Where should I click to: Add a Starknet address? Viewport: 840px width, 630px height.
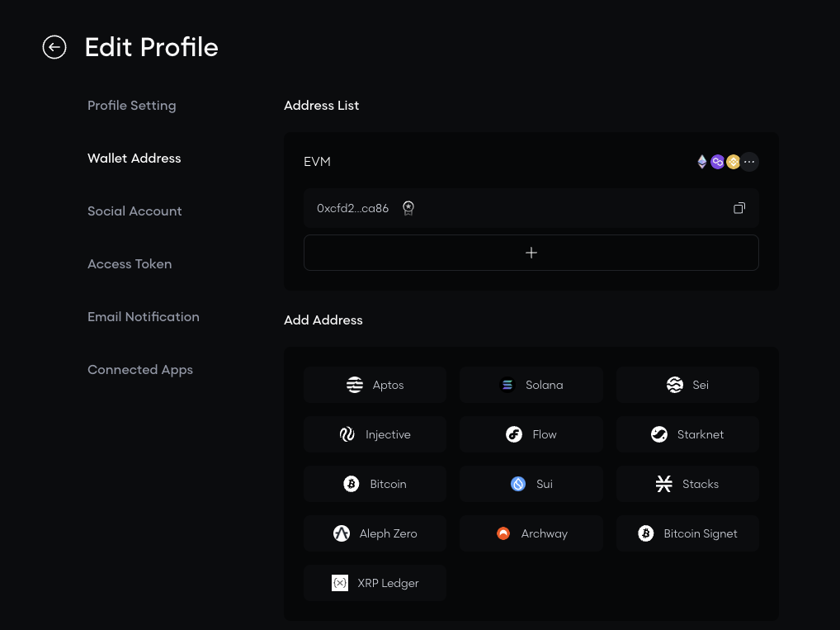(x=687, y=434)
